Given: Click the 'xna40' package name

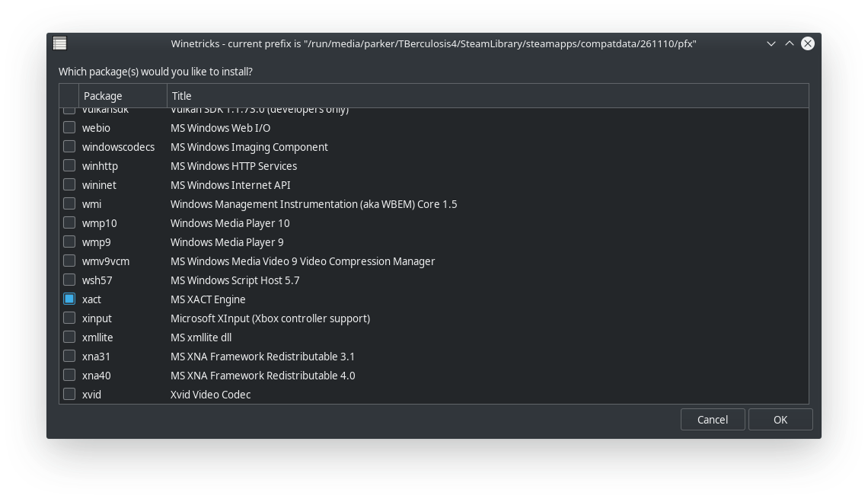Looking at the screenshot, I should pyautogui.click(x=97, y=376).
